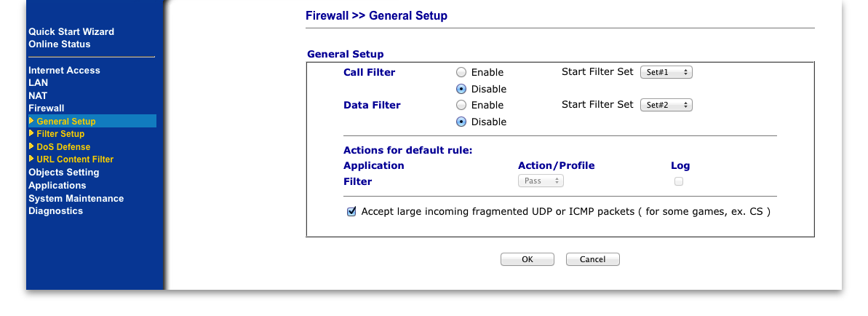Open Call Filter Start Filter Set dropdown
Image resolution: width=868 pixels, height=316 pixels.
666,72
